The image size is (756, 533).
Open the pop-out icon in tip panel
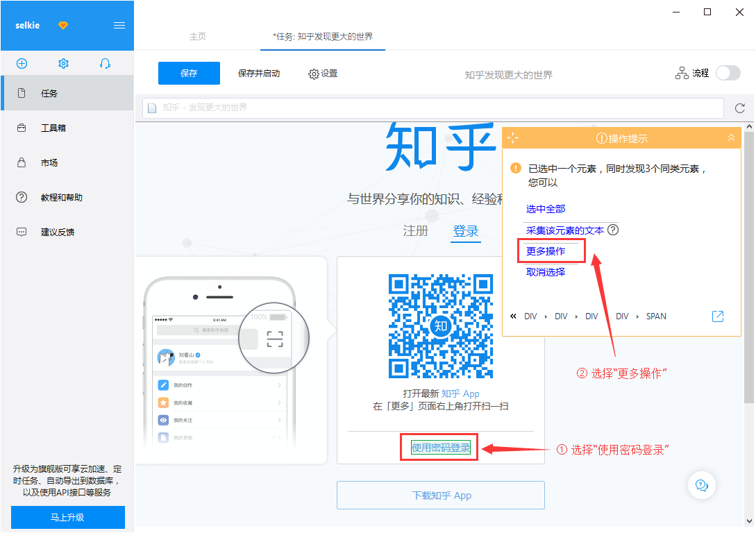[x=717, y=316]
